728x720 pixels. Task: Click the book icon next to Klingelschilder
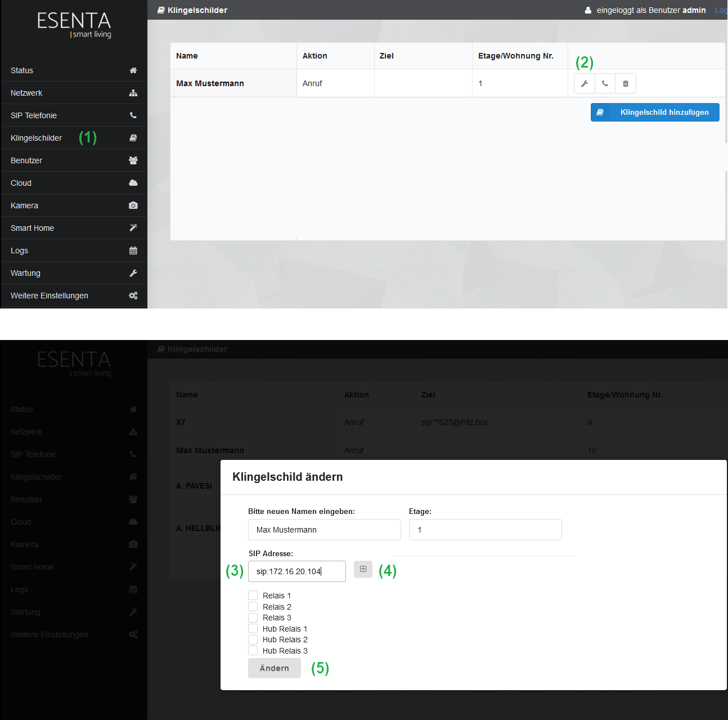[133, 138]
